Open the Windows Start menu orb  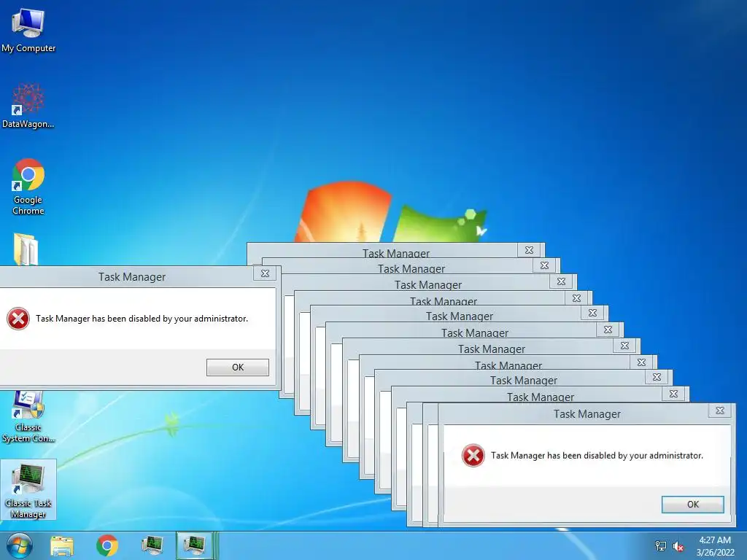20,545
